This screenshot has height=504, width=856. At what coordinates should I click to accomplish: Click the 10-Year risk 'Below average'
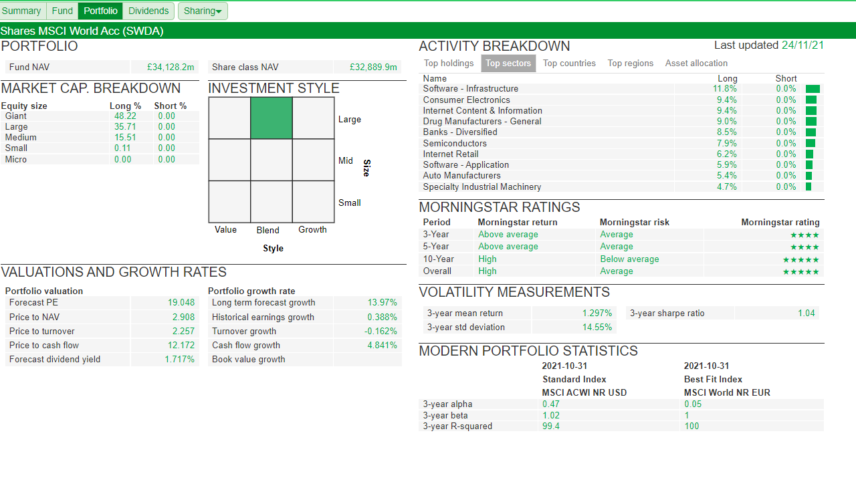click(x=629, y=259)
